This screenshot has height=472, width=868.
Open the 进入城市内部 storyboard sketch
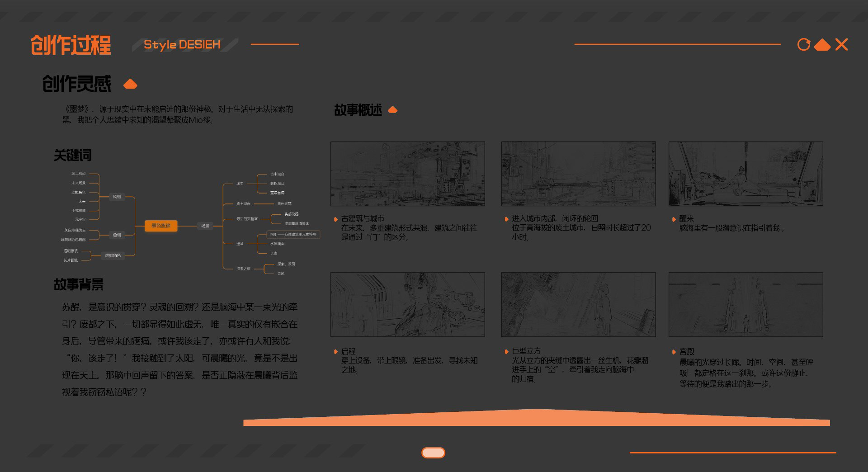578,174
